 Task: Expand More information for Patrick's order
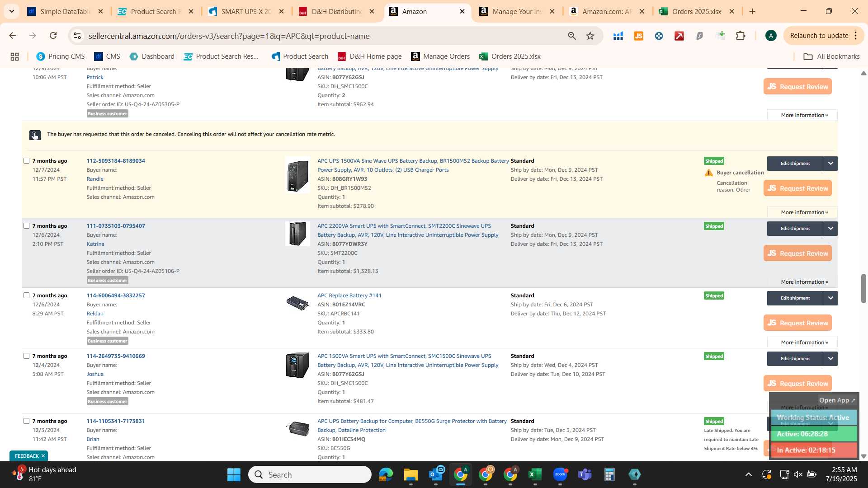coord(802,115)
